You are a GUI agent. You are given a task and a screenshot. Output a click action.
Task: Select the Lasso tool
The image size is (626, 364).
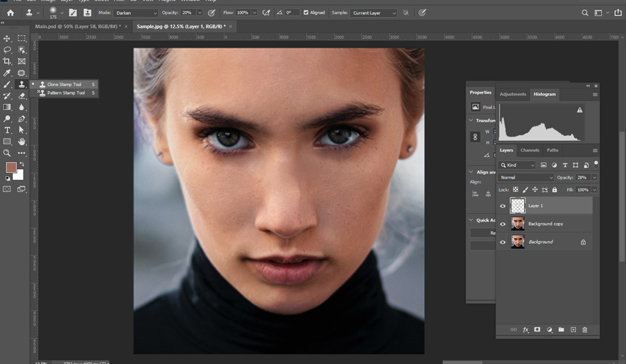coord(7,50)
